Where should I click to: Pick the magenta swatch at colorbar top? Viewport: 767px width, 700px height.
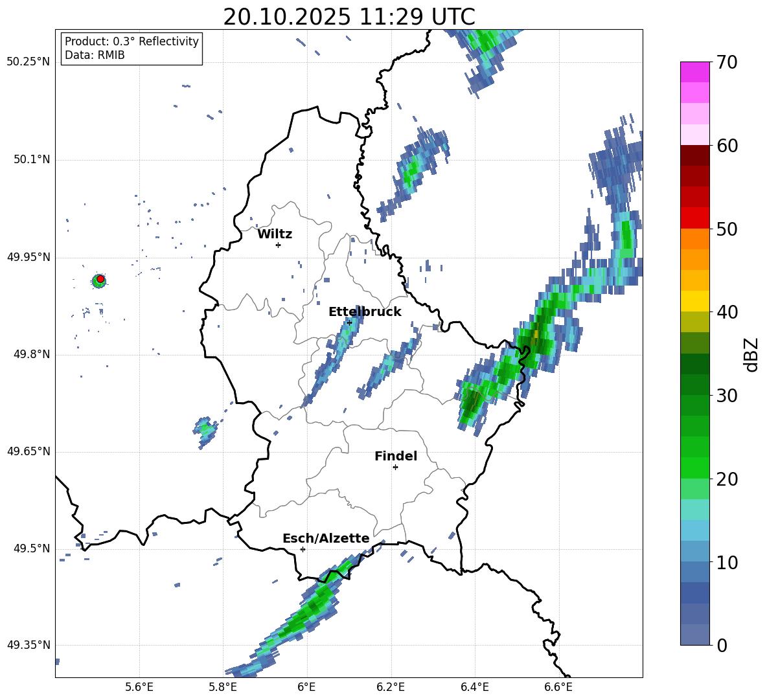(694, 73)
